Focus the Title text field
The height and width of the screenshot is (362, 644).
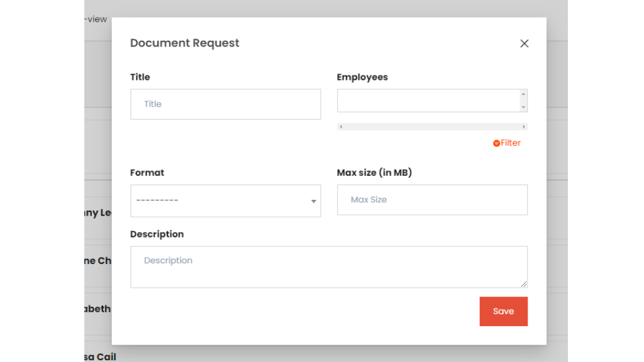coord(225,104)
